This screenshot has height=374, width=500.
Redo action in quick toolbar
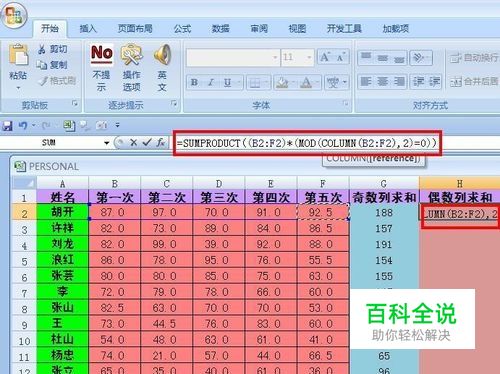[x=46, y=126]
